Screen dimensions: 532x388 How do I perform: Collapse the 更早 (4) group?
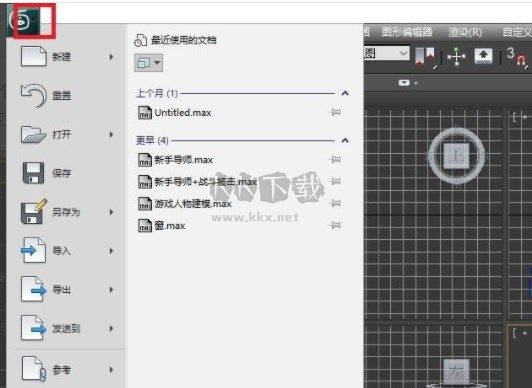[345, 140]
